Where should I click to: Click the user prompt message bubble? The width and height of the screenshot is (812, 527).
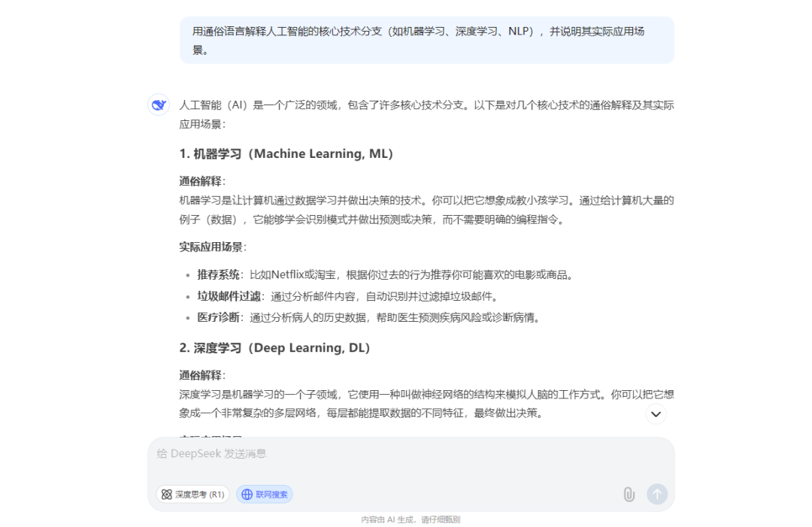[x=426, y=41]
